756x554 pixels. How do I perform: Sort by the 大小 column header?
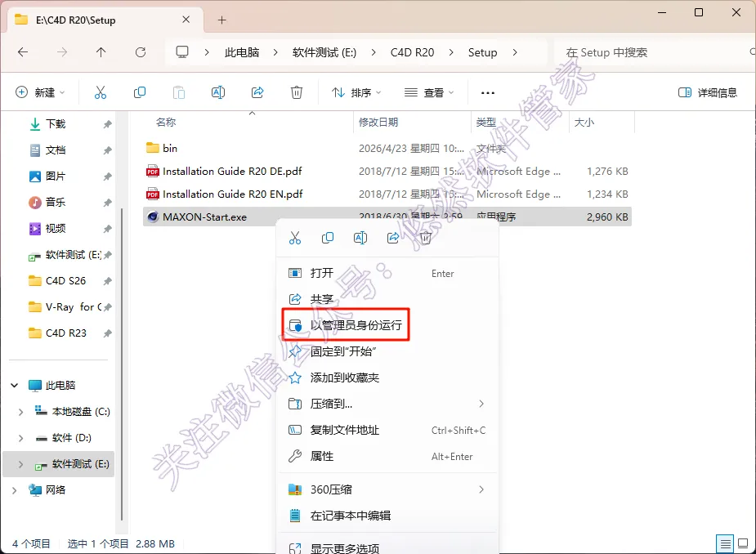coord(584,123)
